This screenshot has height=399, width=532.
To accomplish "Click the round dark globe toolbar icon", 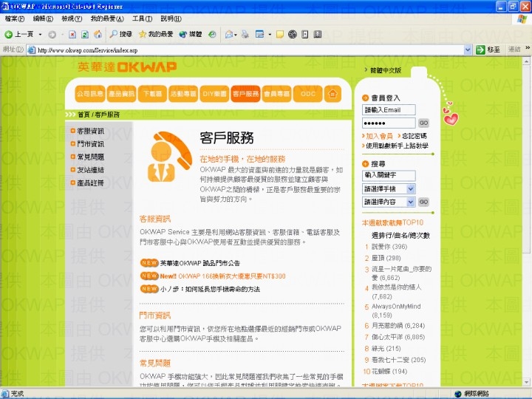I will [x=293, y=34].
